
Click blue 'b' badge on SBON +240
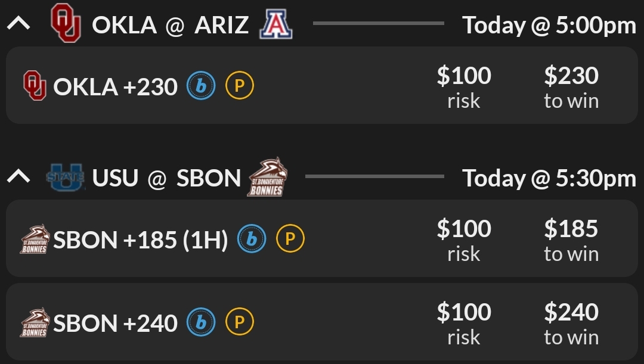[201, 323]
